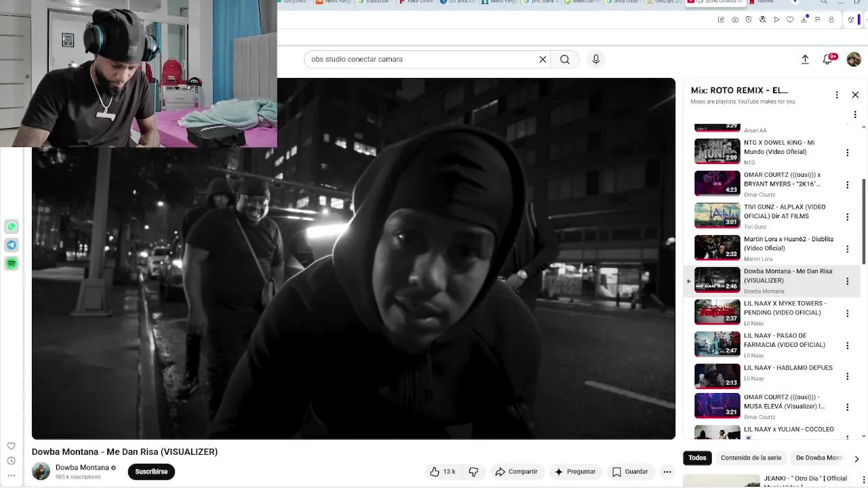Click the main video player
Screen dimensions: 868x488
(353, 259)
